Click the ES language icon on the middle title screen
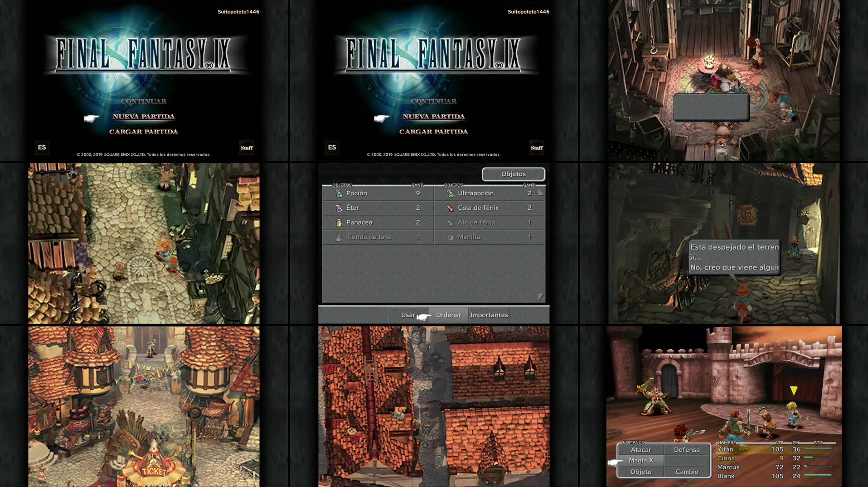 332,147
